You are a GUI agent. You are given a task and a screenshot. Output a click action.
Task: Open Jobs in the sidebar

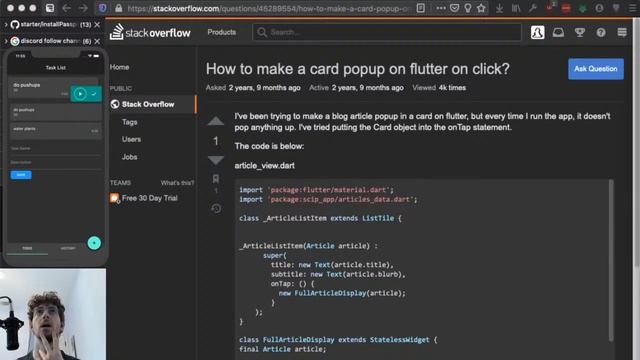click(x=129, y=157)
